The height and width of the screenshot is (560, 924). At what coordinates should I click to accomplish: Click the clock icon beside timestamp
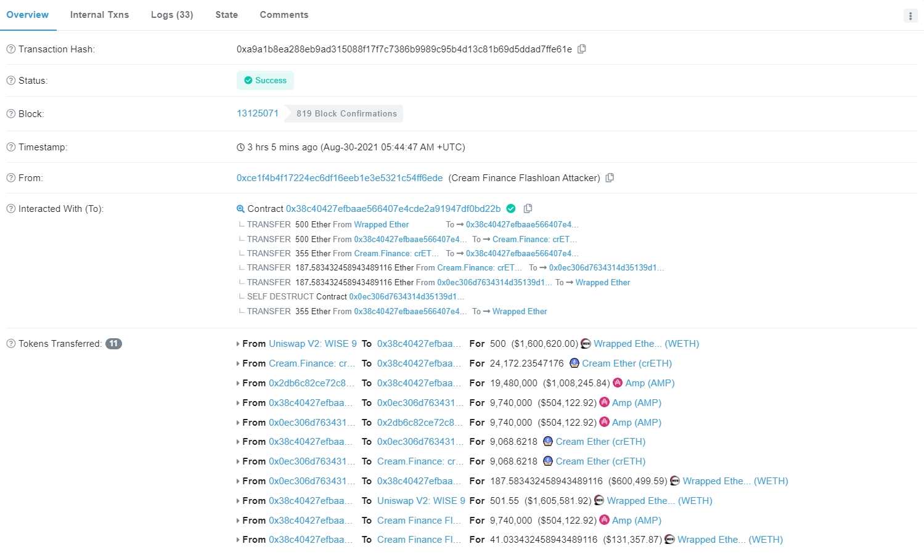point(240,147)
